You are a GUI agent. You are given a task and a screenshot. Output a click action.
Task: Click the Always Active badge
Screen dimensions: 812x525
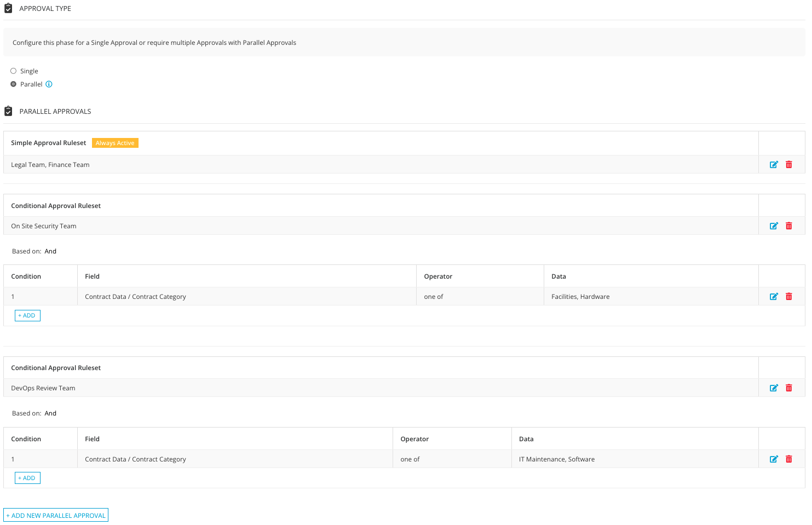115,143
